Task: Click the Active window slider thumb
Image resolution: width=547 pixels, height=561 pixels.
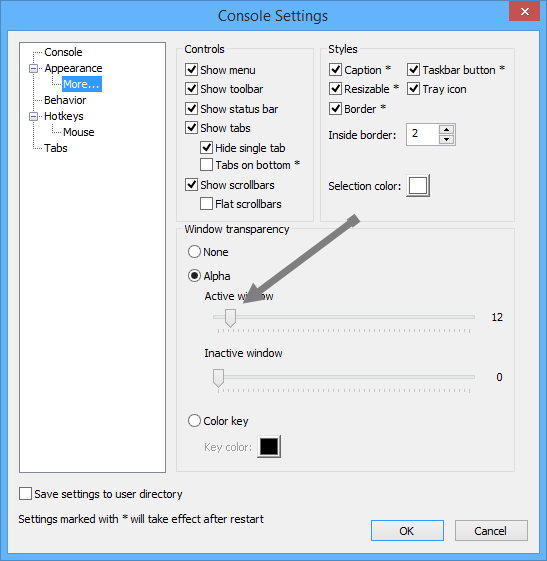Action: pos(230,318)
